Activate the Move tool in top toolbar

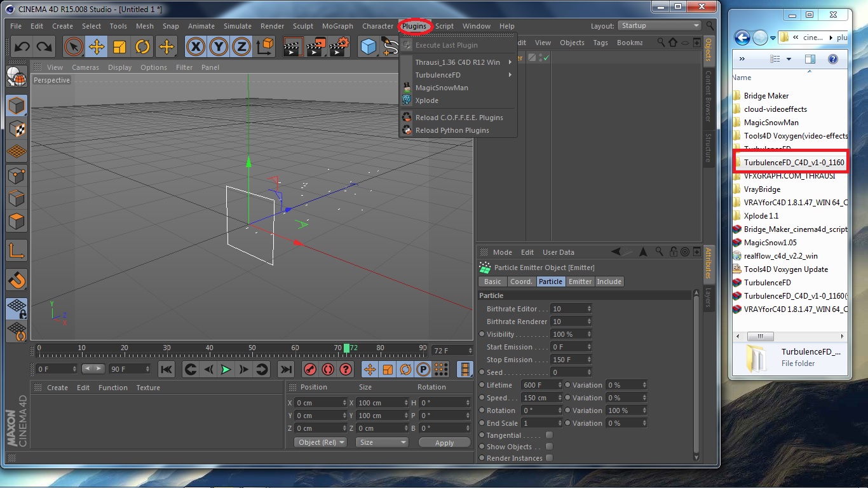point(97,46)
